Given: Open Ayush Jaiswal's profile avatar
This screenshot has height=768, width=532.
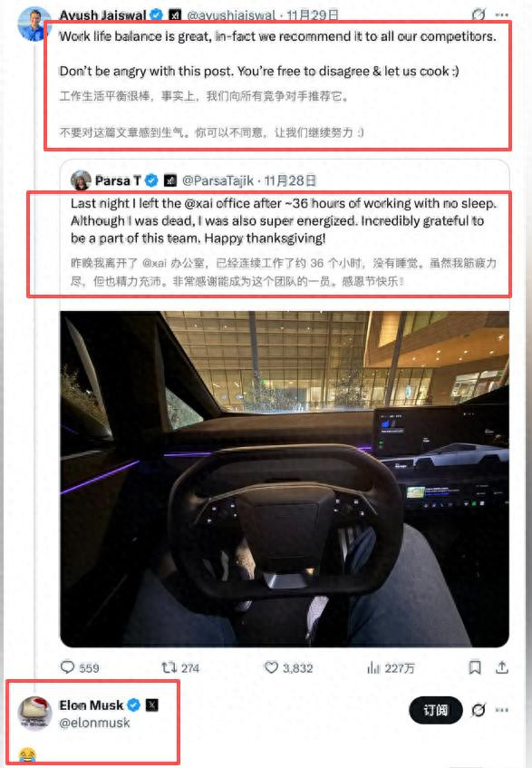Looking at the screenshot, I should (x=34, y=23).
